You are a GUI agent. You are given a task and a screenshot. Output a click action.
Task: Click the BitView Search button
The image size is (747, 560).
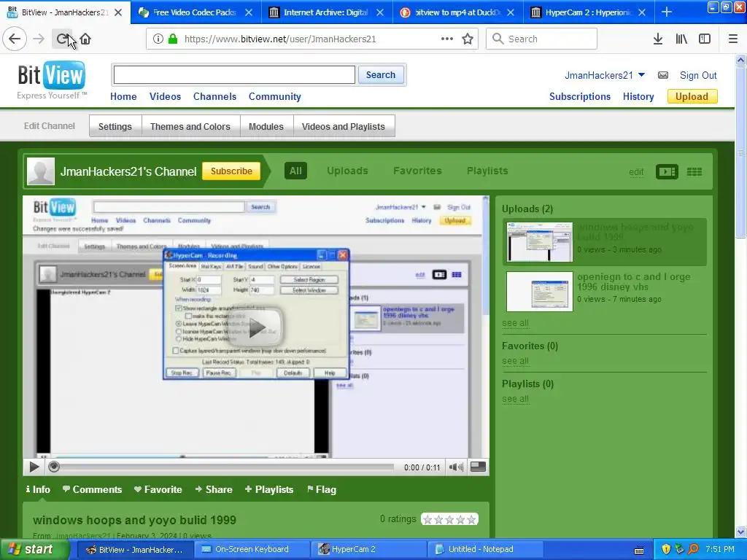[381, 75]
